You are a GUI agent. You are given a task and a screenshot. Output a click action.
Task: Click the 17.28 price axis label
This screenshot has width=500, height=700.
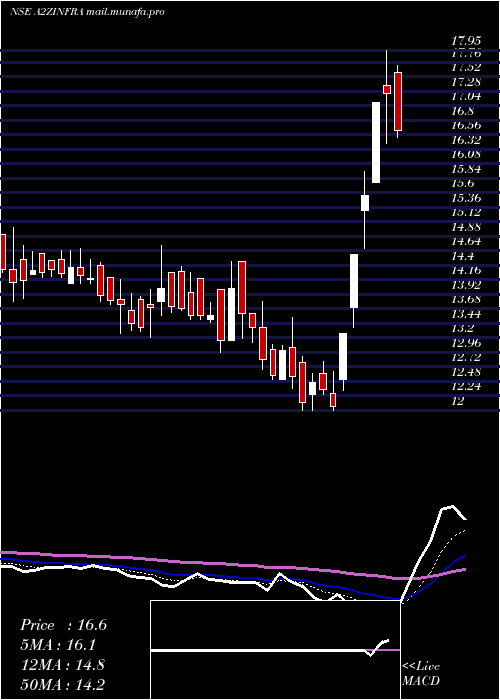click(x=467, y=82)
